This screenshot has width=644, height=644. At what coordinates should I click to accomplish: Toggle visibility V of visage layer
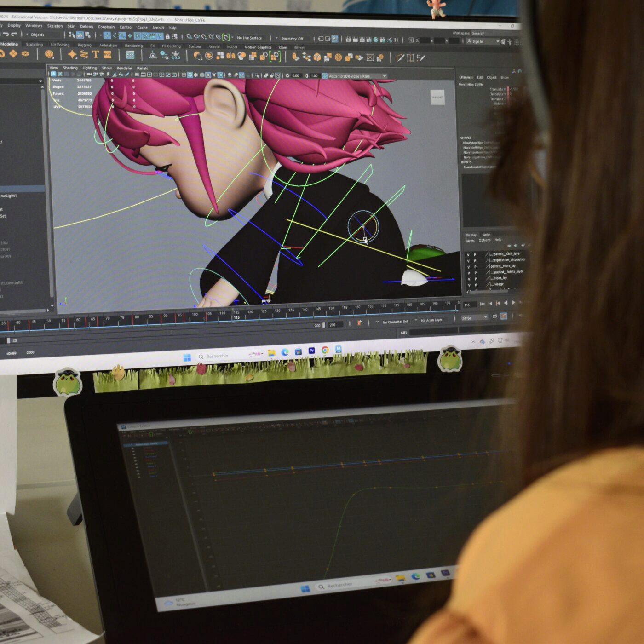pos(468,285)
